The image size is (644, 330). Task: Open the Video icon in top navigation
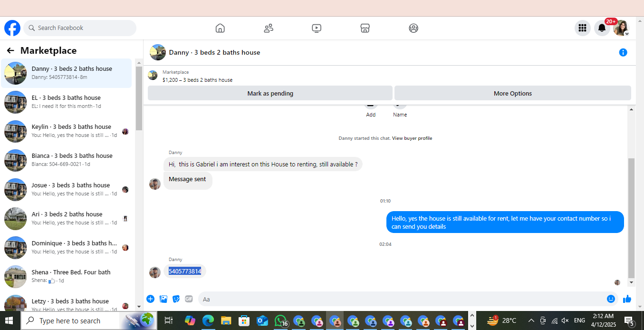pyautogui.click(x=317, y=28)
